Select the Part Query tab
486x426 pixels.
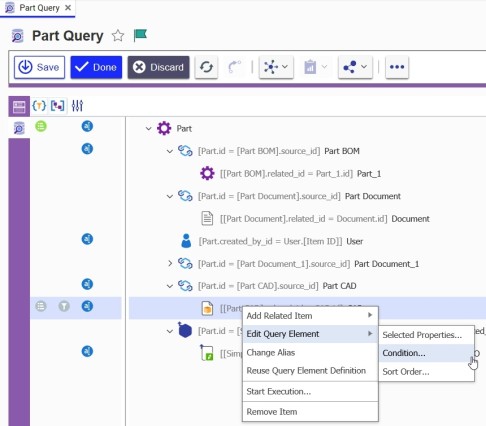37,8
